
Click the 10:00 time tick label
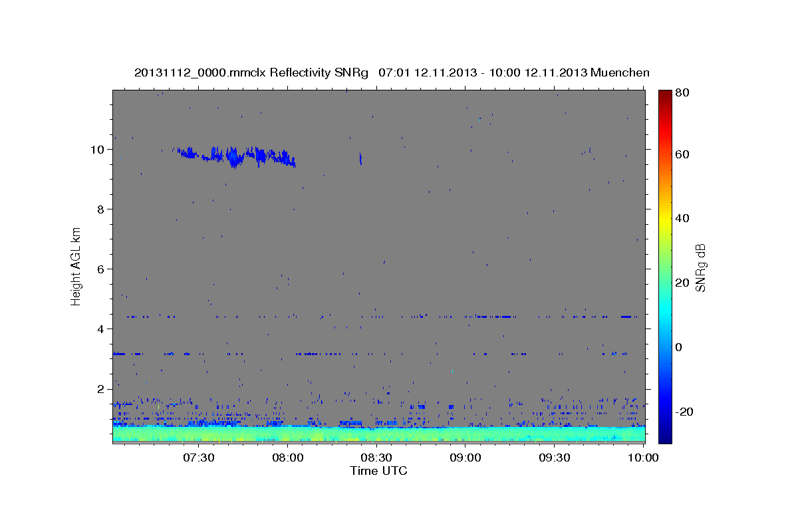644,458
